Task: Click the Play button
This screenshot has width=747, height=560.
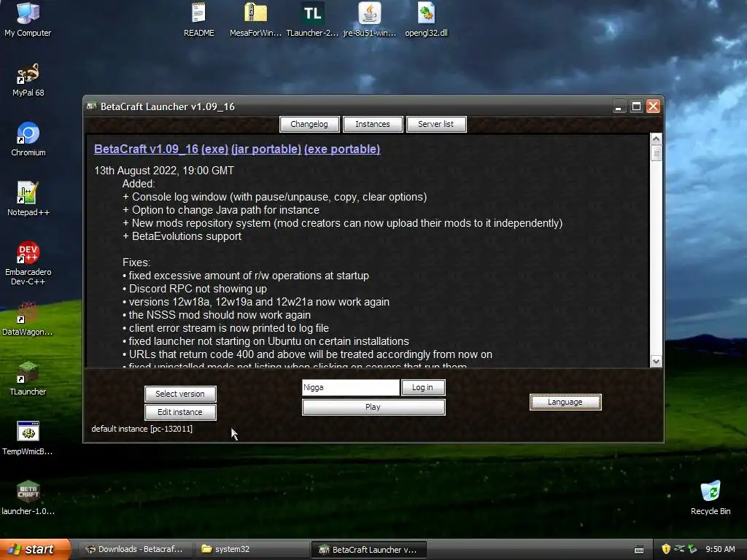Action: pos(373,407)
